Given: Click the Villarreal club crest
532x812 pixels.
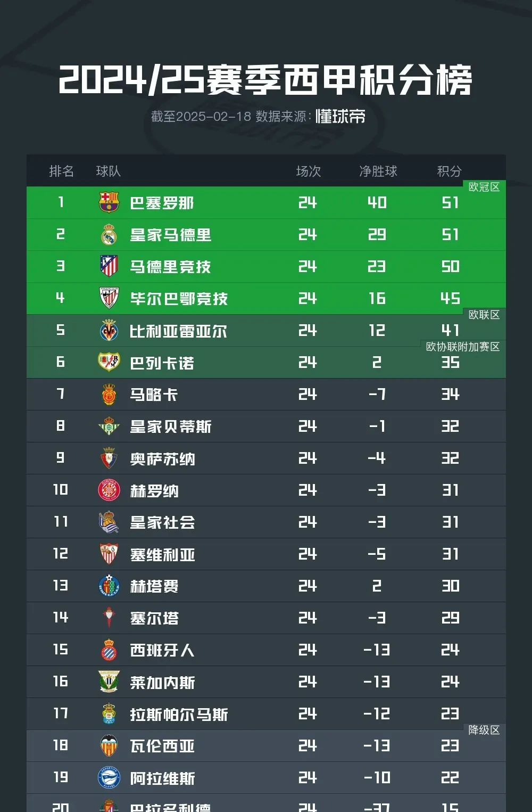Looking at the screenshot, I should 109,330.
